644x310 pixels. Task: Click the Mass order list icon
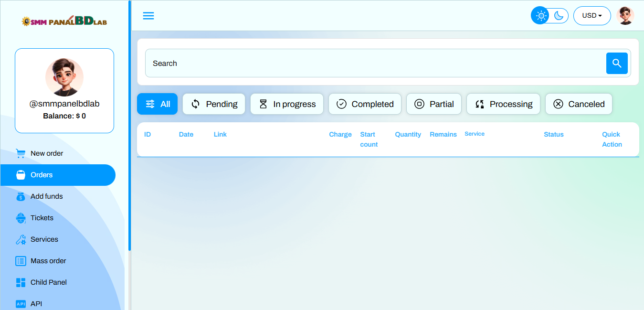[21, 261]
